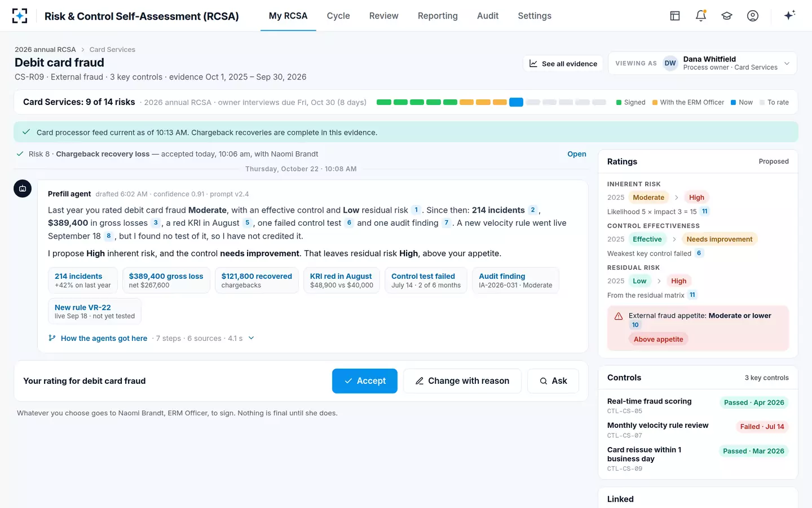This screenshot has width=812, height=508.
Task: Open the $389,400 gross loss evidence card
Action: pos(166,281)
